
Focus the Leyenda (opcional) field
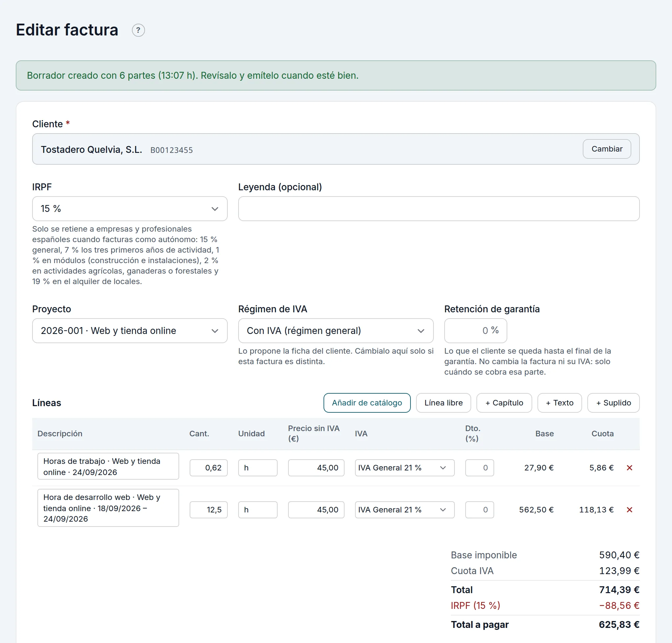pos(439,209)
